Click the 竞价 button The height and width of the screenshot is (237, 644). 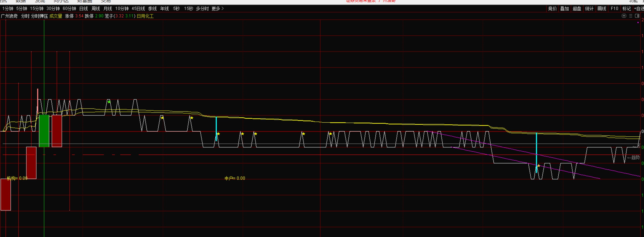point(552,9)
